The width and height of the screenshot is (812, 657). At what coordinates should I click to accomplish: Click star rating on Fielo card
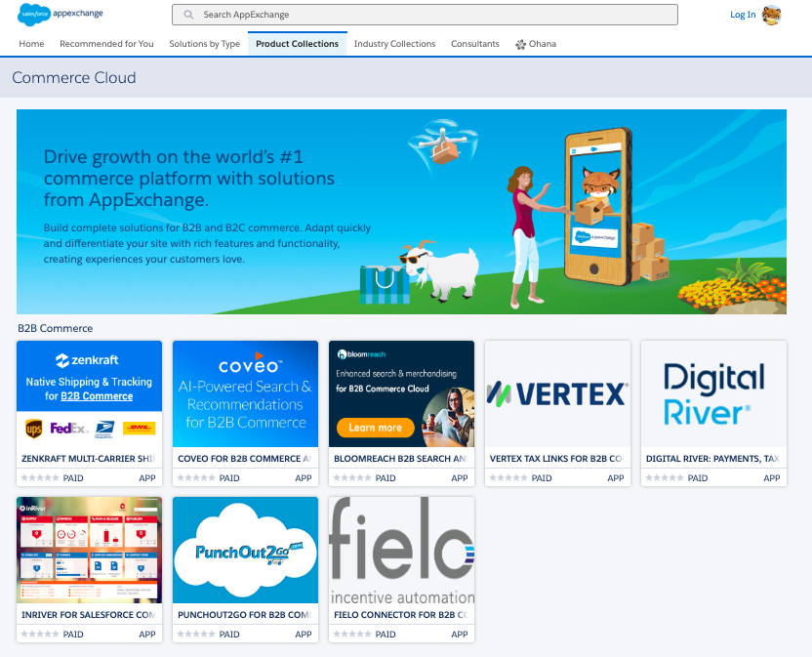[x=352, y=634]
